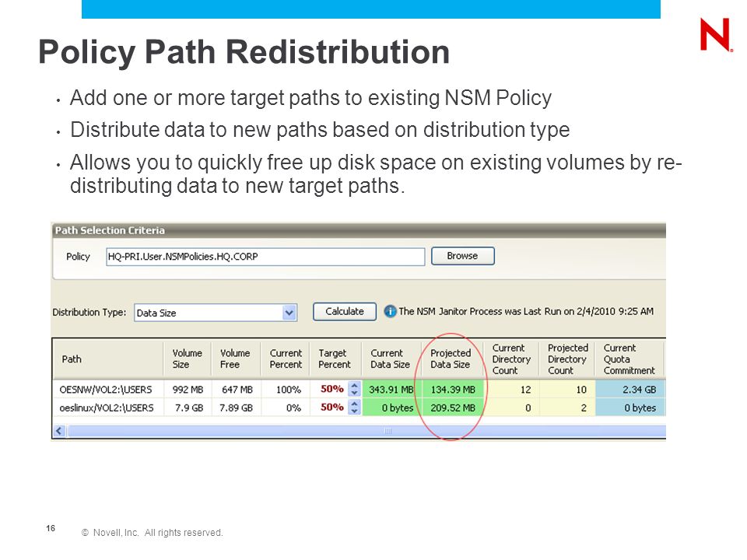
Task: Click the Current Data Size column header
Action: (x=391, y=359)
